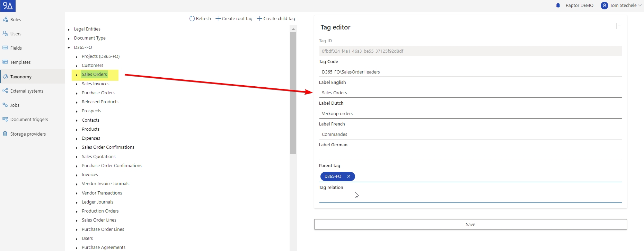Click Create root tag
This screenshot has height=251, width=644.
pyautogui.click(x=234, y=19)
